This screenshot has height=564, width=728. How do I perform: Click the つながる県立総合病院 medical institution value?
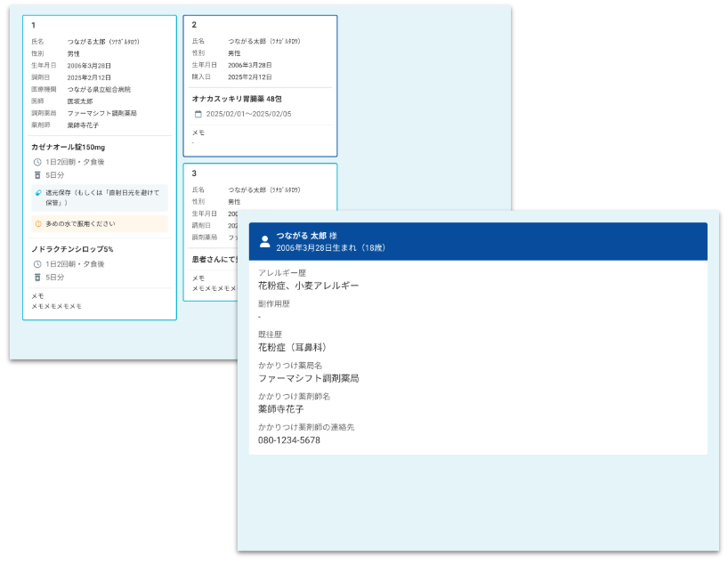point(99,90)
